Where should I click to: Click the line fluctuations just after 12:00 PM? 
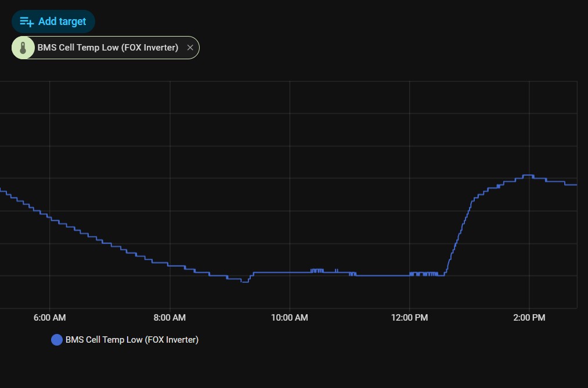point(424,274)
